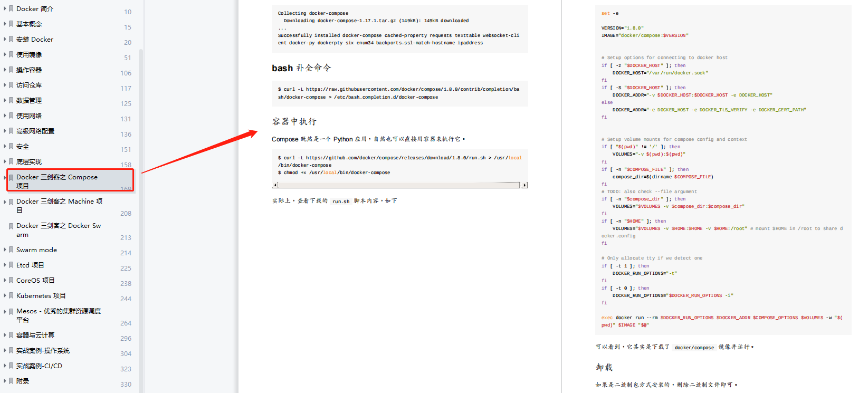Viewport: 868px width, 393px height.
Task: Expand the Docker 简介 bookmark section
Action: pos(5,9)
